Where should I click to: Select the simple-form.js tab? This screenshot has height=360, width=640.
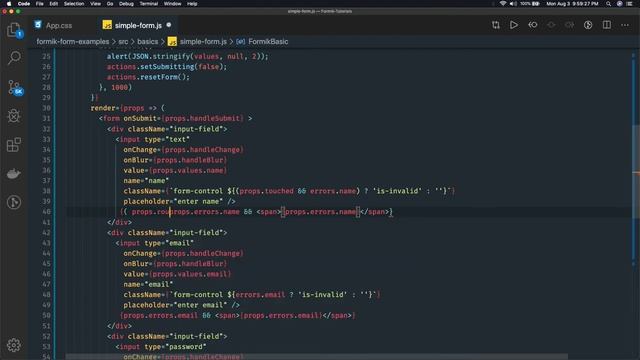138,25
